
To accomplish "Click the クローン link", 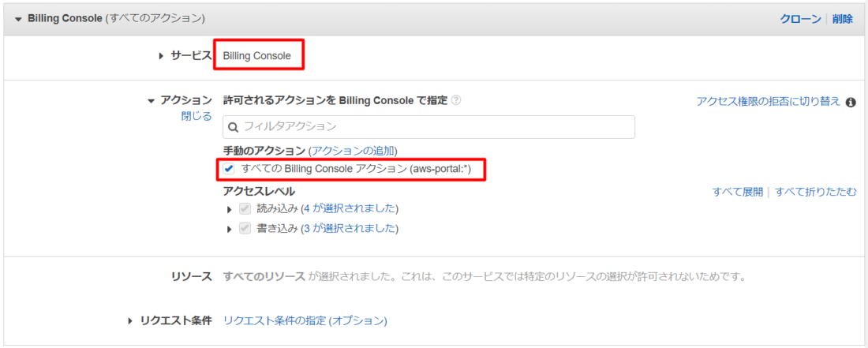I will 800,19.
